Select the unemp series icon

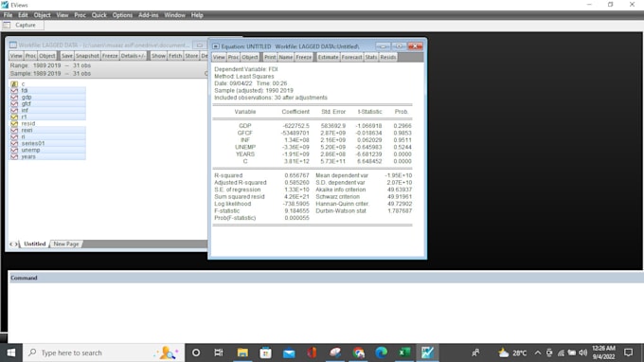coord(14,150)
